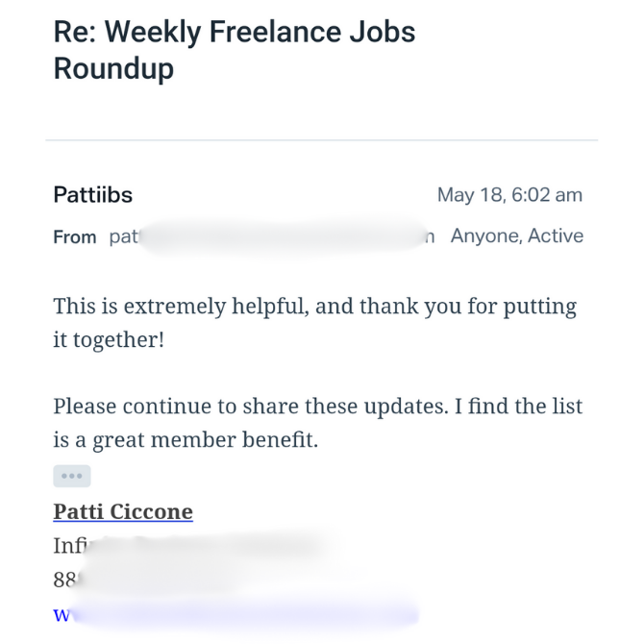The width and height of the screenshot is (644, 644).
Task: Click the horizontal divider below the subject
Action: [322, 140]
